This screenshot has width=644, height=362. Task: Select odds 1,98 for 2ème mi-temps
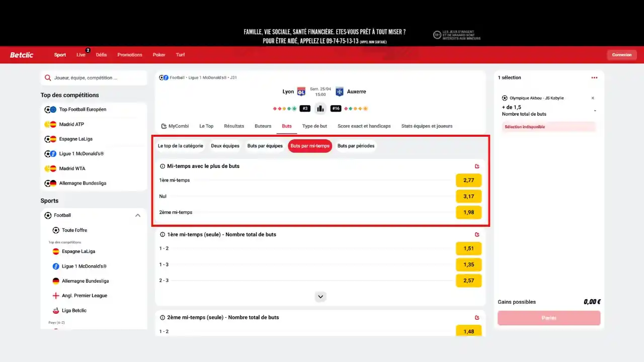468,212
